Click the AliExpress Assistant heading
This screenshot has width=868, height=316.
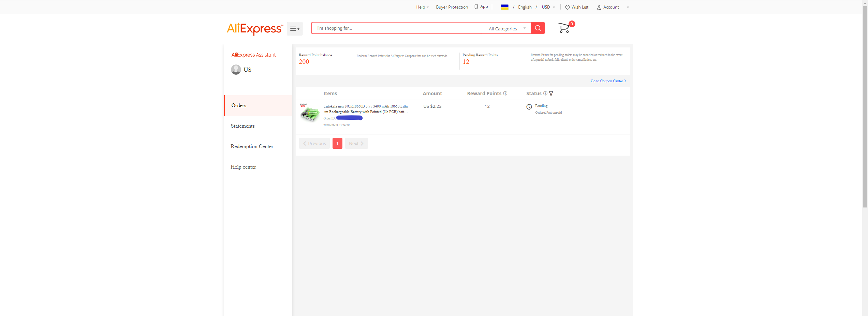pos(253,55)
